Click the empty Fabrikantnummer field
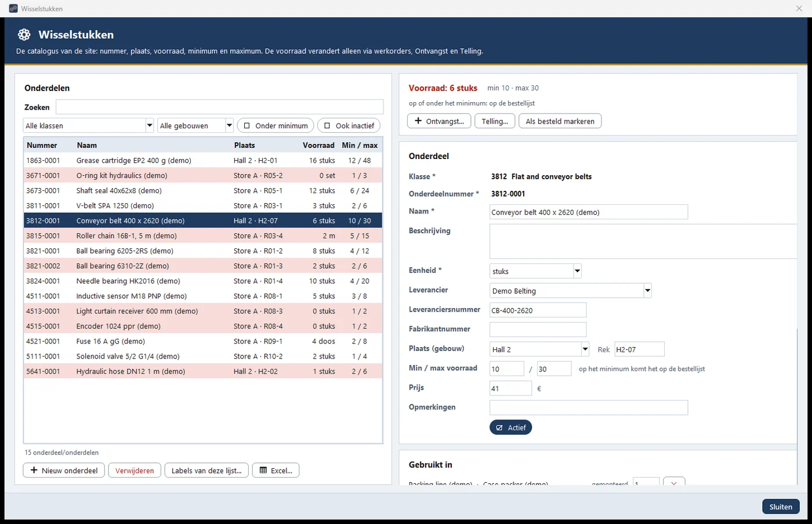812x524 pixels. [x=538, y=330]
